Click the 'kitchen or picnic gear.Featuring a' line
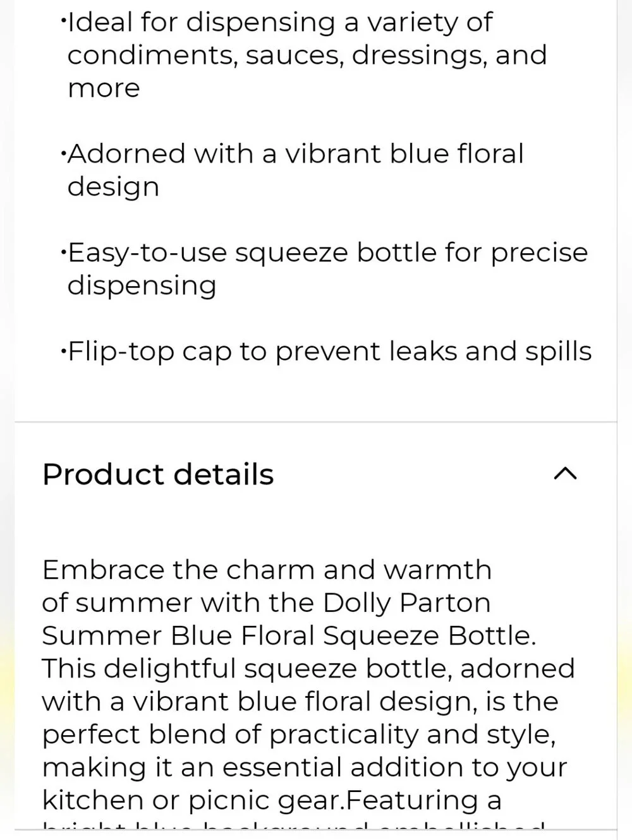This screenshot has width=632, height=840. point(272,800)
